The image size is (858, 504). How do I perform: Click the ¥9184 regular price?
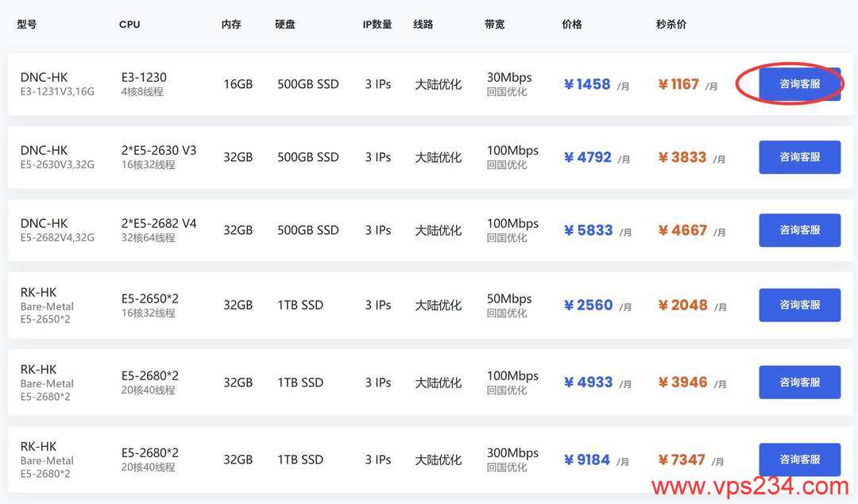pos(588,460)
